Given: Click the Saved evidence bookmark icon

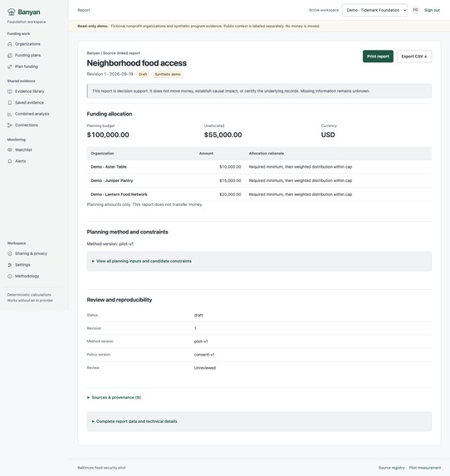Looking at the screenshot, I should tap(10, 103).
